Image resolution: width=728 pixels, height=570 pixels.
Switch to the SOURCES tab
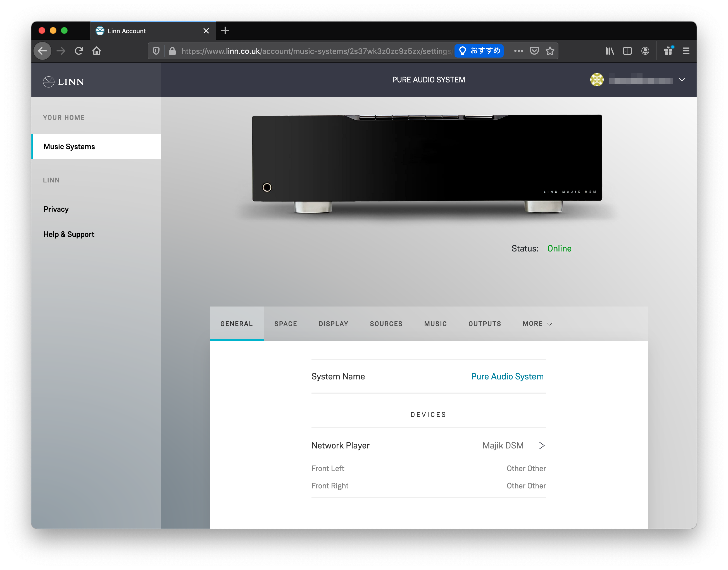tap(386, 323)
